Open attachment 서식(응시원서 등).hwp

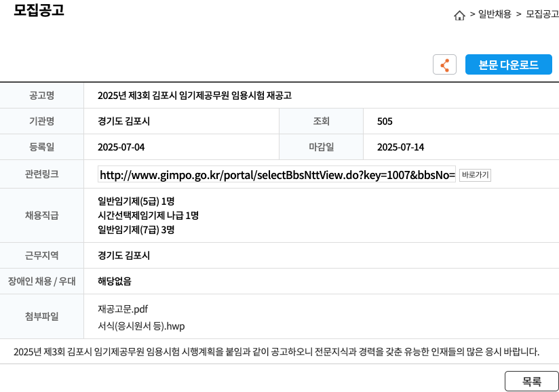click(x=141, y=326)
